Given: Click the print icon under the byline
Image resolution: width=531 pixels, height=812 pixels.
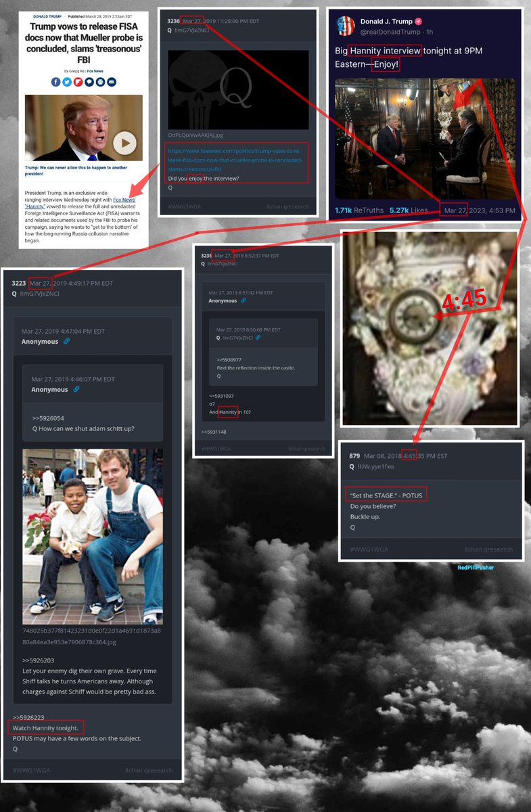Looking at the screenshot, I should [100, 82].
